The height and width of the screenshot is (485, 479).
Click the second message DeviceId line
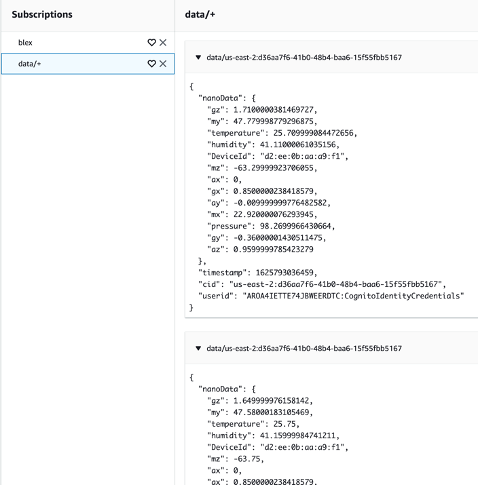coord(278,447)
